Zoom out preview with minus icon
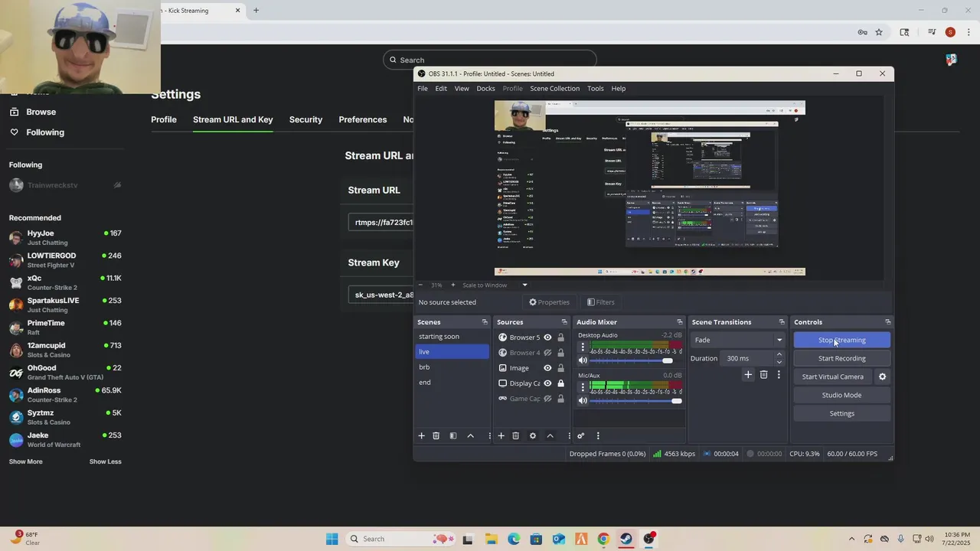Image resolution: width=980 pixels, height=551 pixels. (x=420, y=285)
